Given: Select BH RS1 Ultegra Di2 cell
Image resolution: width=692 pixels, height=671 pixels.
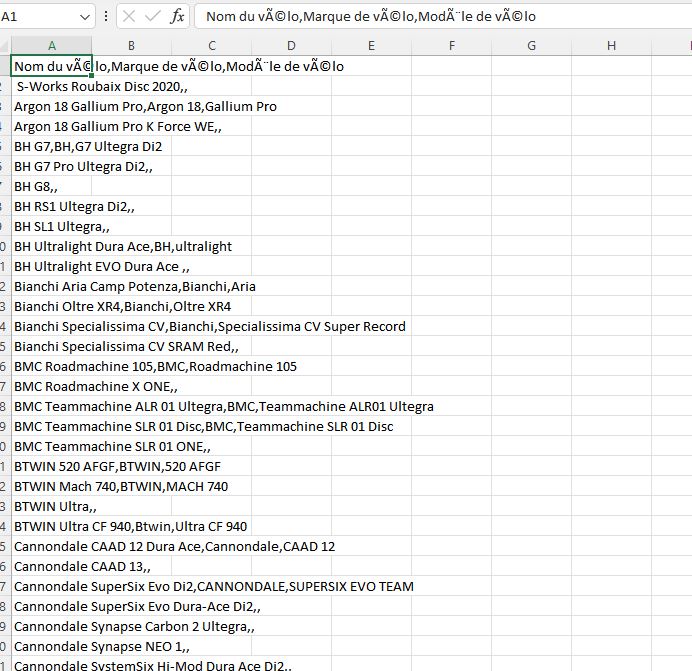Looking at the screenshot, I should pos(52,206).
